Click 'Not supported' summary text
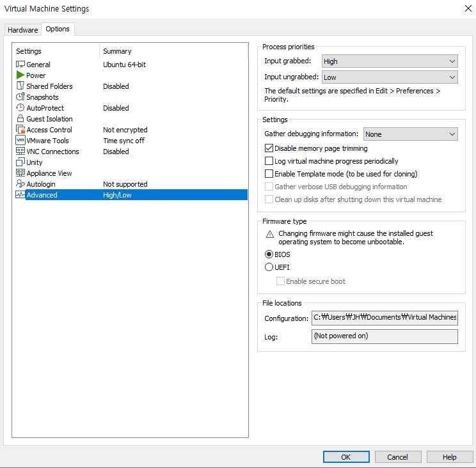Viewport: 476px width, 468px height. point(125,184)
